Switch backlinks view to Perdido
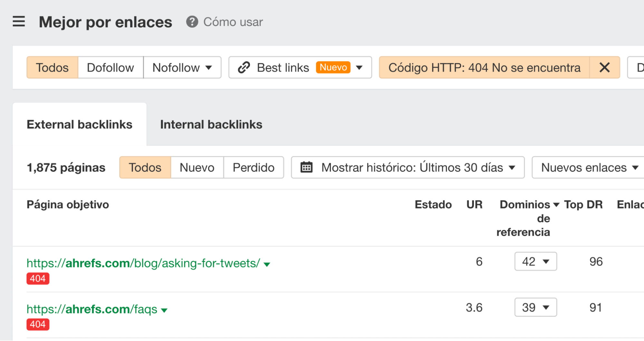 [253, 167]
